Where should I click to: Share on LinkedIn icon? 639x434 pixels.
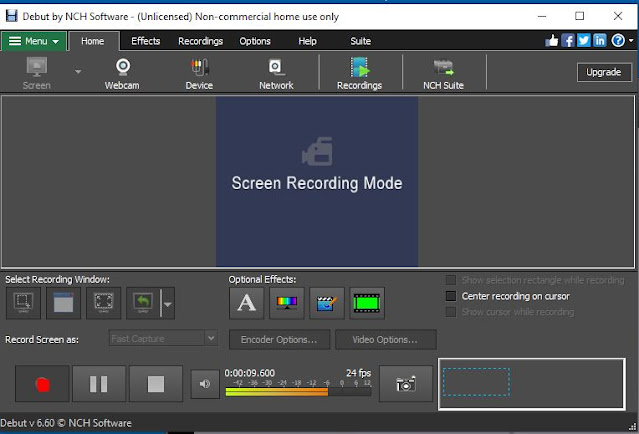pos(600,40)
